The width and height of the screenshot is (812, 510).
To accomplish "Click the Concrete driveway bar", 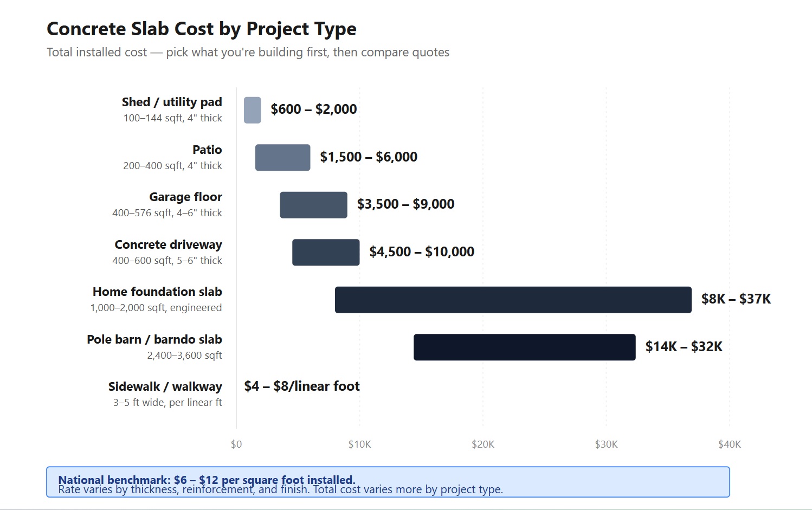I will coord(325,252).
